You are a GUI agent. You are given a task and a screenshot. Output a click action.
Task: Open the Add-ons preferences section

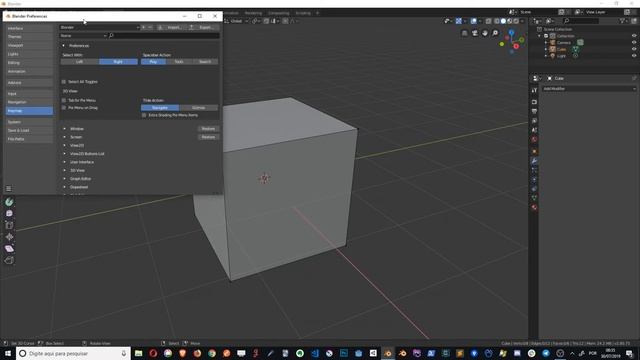[29, 82]
